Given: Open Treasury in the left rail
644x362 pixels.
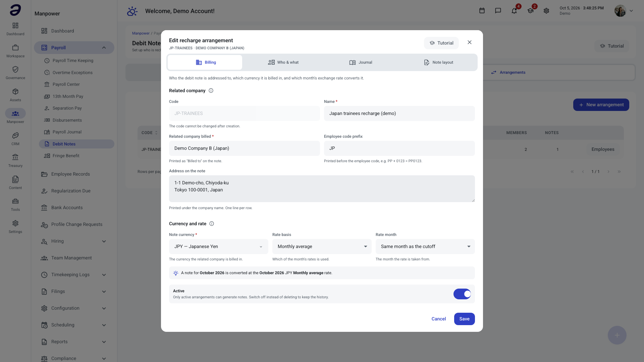Looking at the screenshot, I should point(15,161).
